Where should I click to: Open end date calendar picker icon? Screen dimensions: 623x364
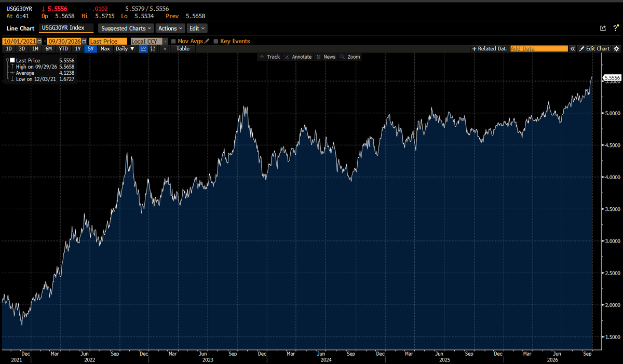pyautogui.click(x=84, y=41)
